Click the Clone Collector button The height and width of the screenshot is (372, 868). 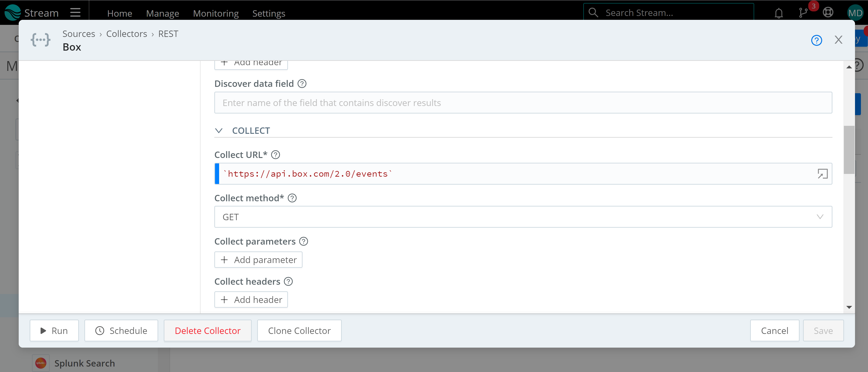299,331
